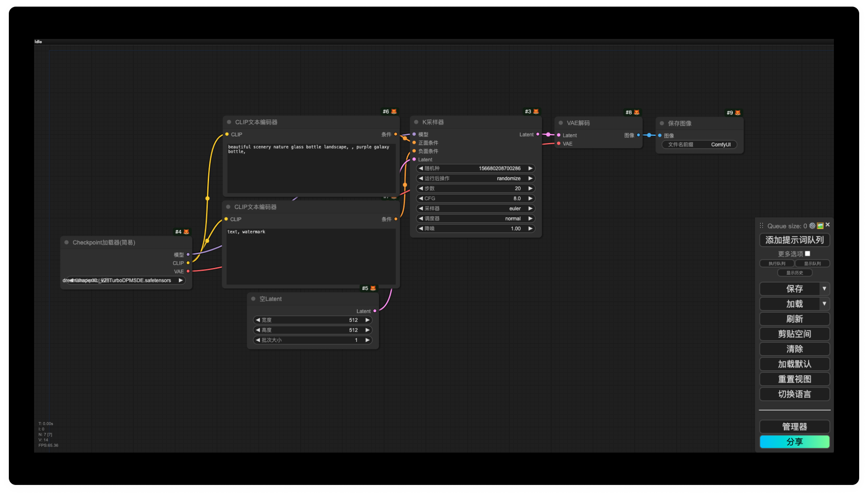Click 添加提示词队列 button
The height and width of the screenshot is (496, 868).
point(794,240)
